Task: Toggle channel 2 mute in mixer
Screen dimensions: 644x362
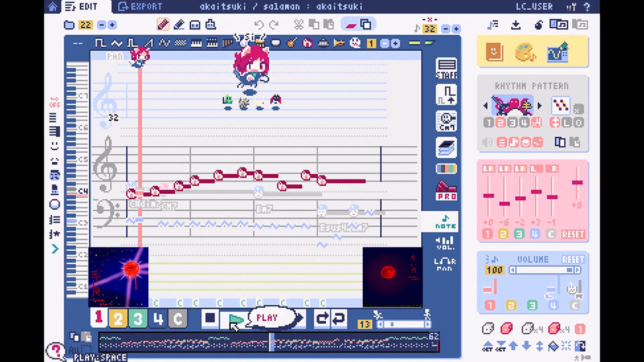Action: [503, 234]
